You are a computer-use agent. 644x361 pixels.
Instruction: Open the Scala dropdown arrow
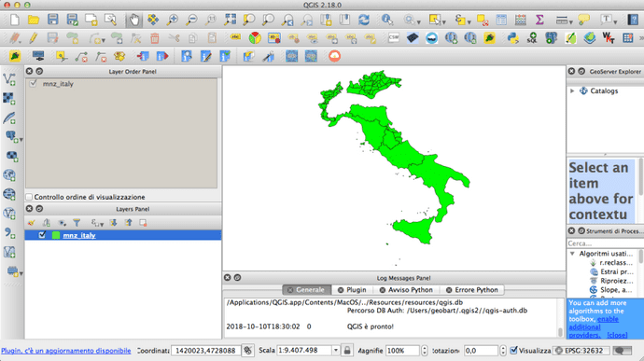click(336, 351)
